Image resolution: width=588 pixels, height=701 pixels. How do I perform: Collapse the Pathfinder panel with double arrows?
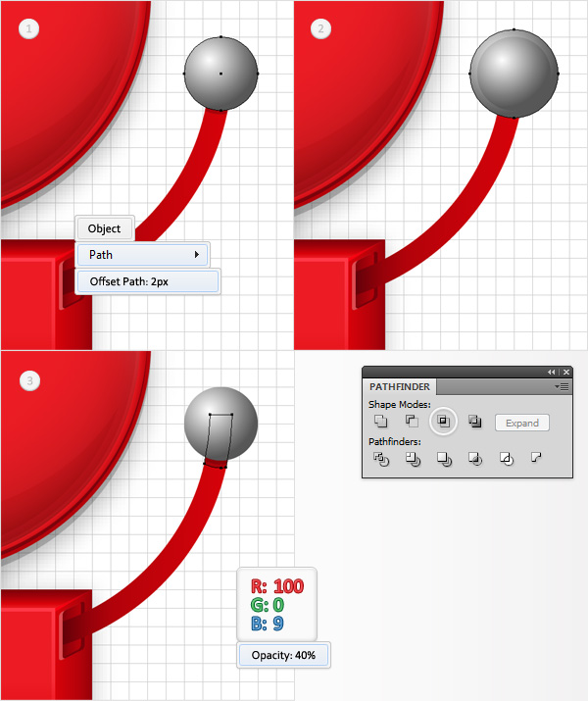point(552,372)
